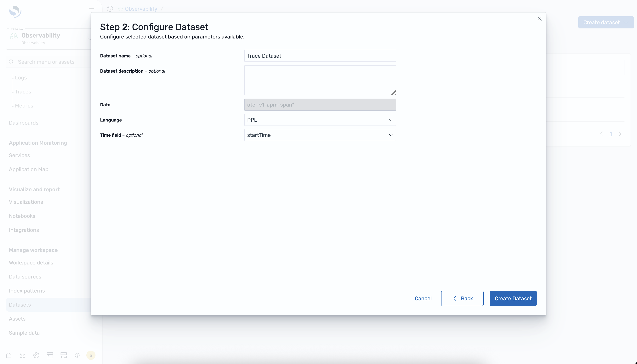This screenshot has height=364, width=637.
Task: Click the workspace logo at top left
Action: (15, 12)
